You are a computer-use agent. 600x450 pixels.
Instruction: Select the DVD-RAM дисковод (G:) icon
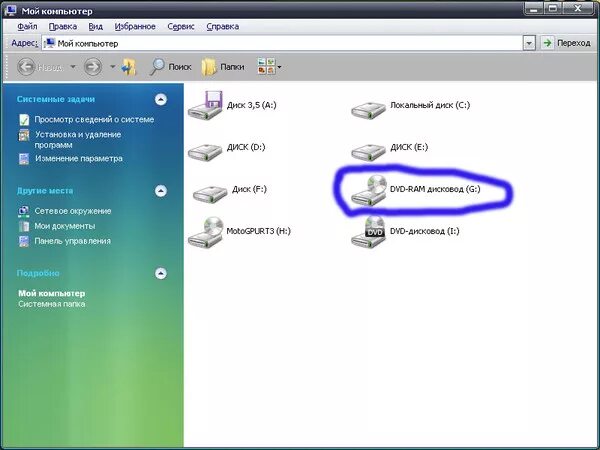pos(368,190)
